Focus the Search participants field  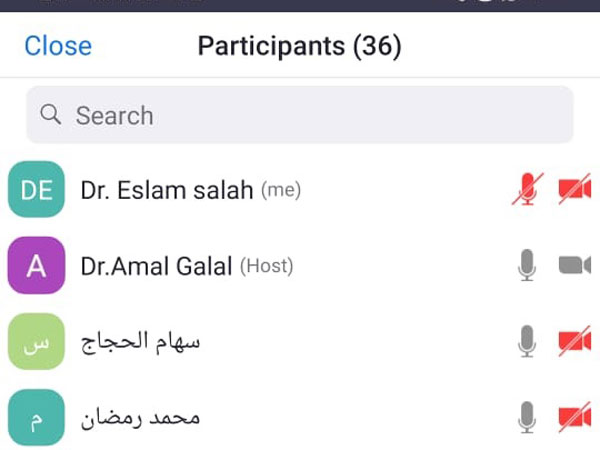300,115
